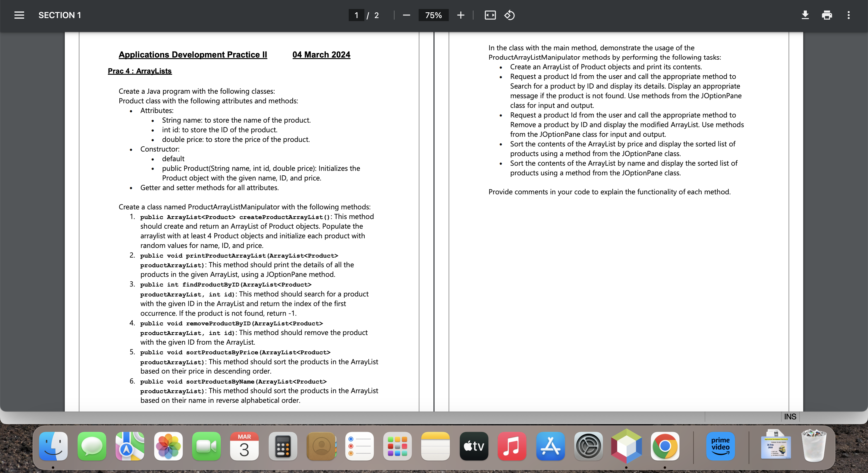
Task: Open the App Store
Action: (550, 447)
